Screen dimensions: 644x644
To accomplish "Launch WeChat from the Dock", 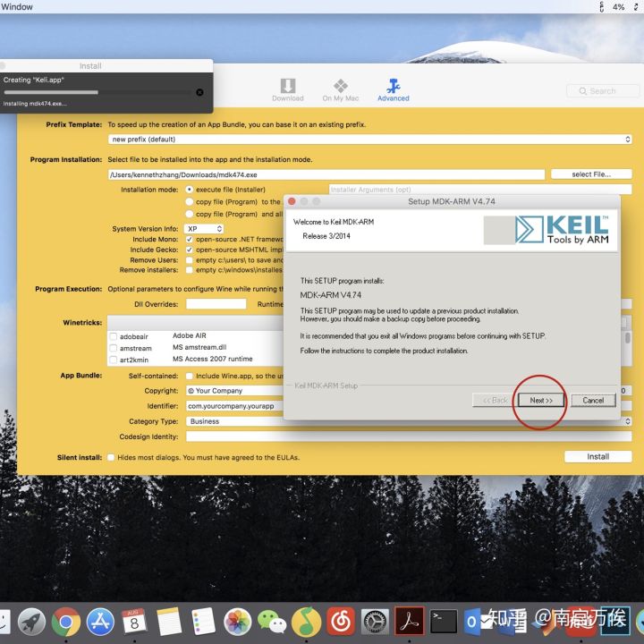I will point(272,622).
